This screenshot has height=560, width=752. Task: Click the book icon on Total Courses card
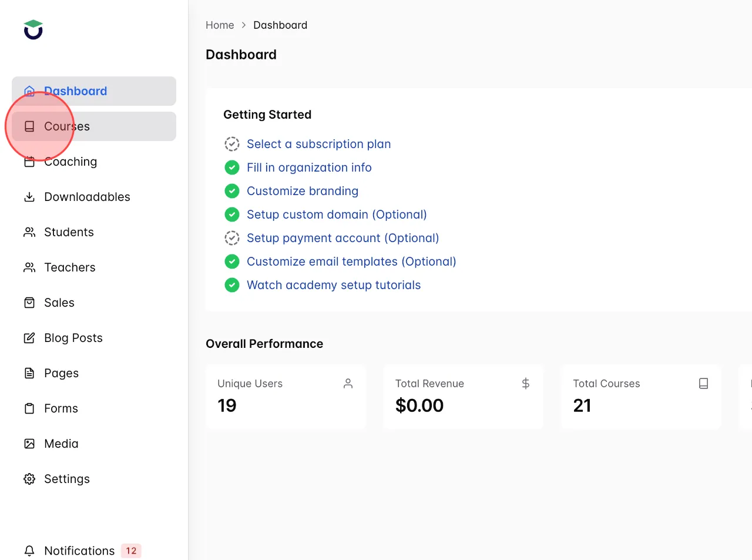(x=704, y=384)
